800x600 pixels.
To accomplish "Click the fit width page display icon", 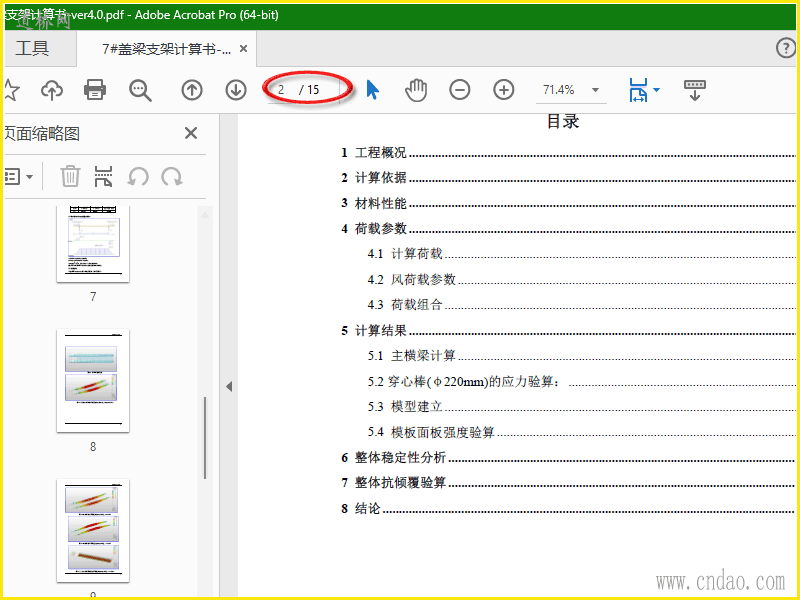I will (638, 90).
